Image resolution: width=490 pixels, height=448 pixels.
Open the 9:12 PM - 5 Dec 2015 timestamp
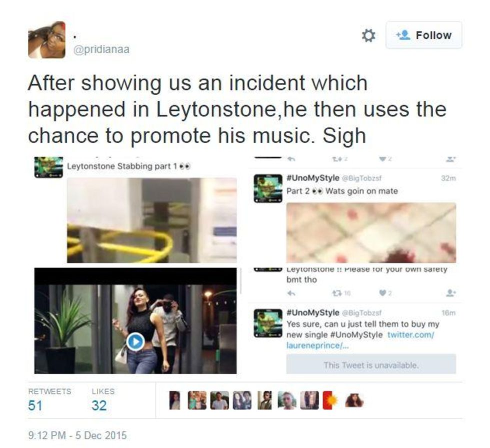click(77, 435)
